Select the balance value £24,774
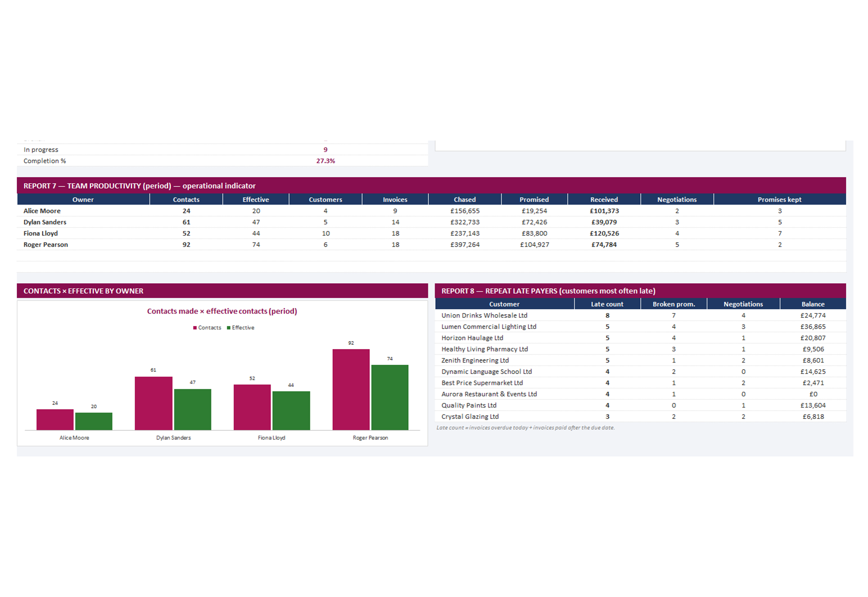The width and height of the screenshot is (868, 597). 813,315
